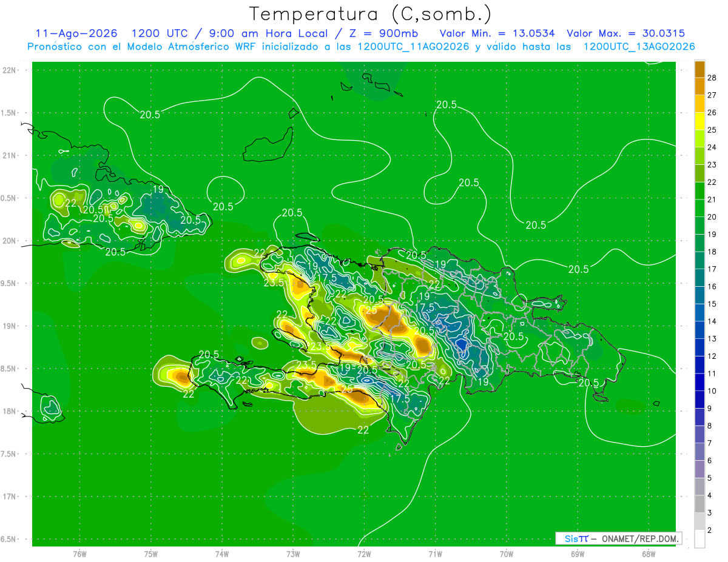Click the "19" contour label over eastern Cuba

158,189
